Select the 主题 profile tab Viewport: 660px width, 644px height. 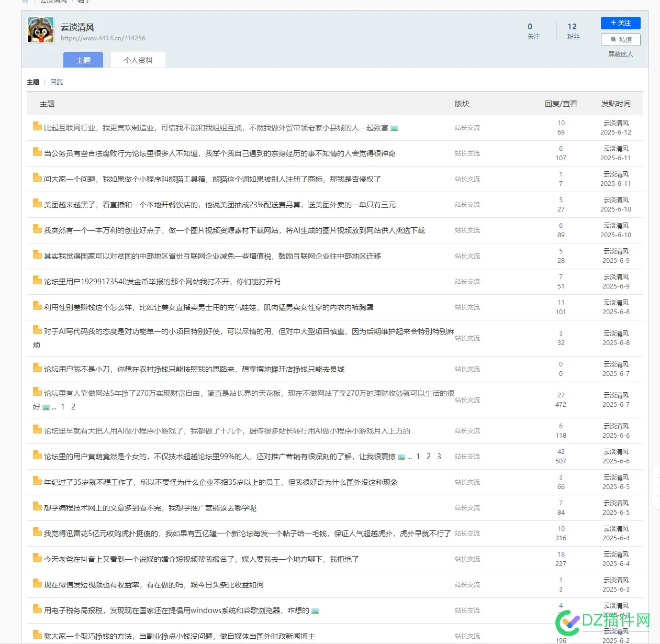83,60
